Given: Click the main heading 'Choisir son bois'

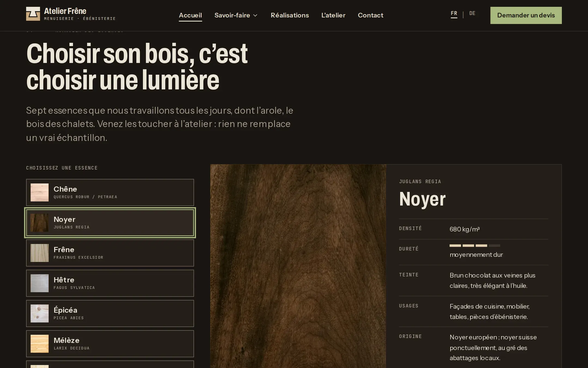Looking at the screenshot, I should 137,67.
